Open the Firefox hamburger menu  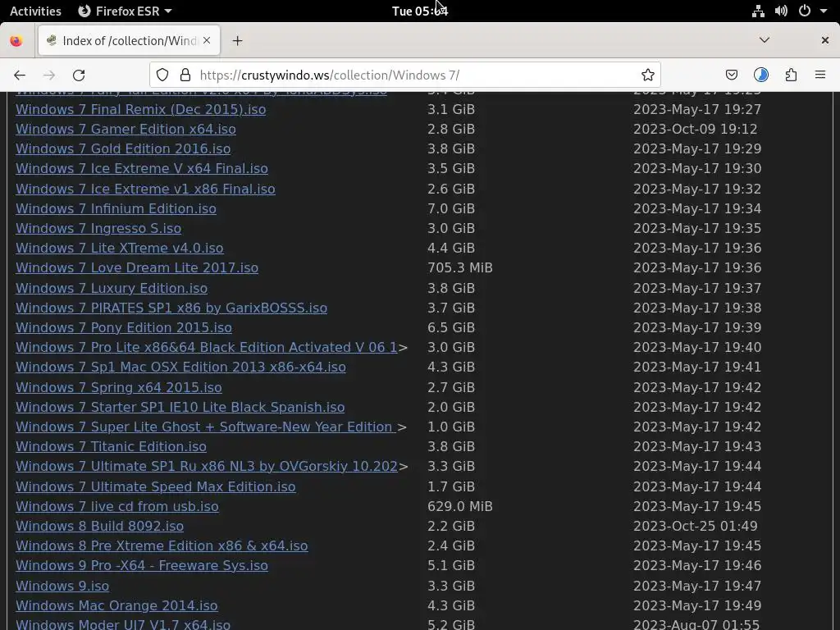(820, 75)
